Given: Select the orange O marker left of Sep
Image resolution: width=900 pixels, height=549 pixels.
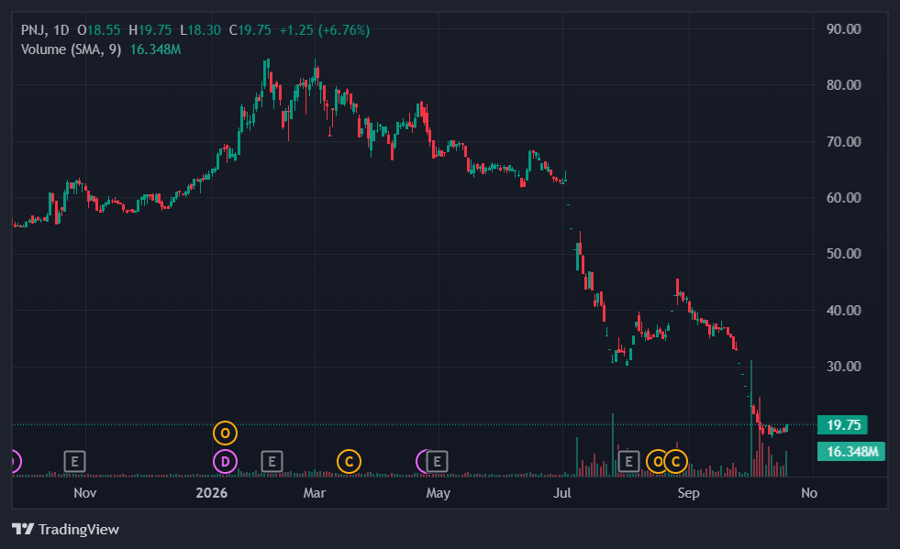Looking at the screenshot, I should 657,461.
